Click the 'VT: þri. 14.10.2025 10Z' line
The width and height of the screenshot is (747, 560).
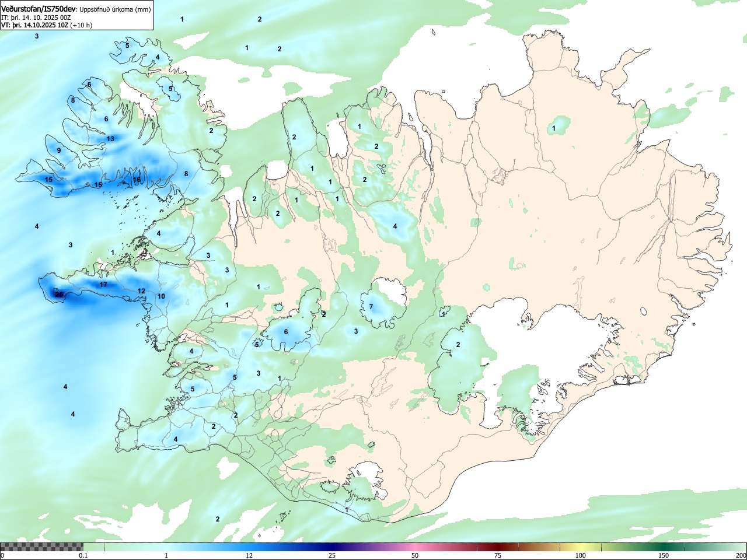click(x=34, y=25)
